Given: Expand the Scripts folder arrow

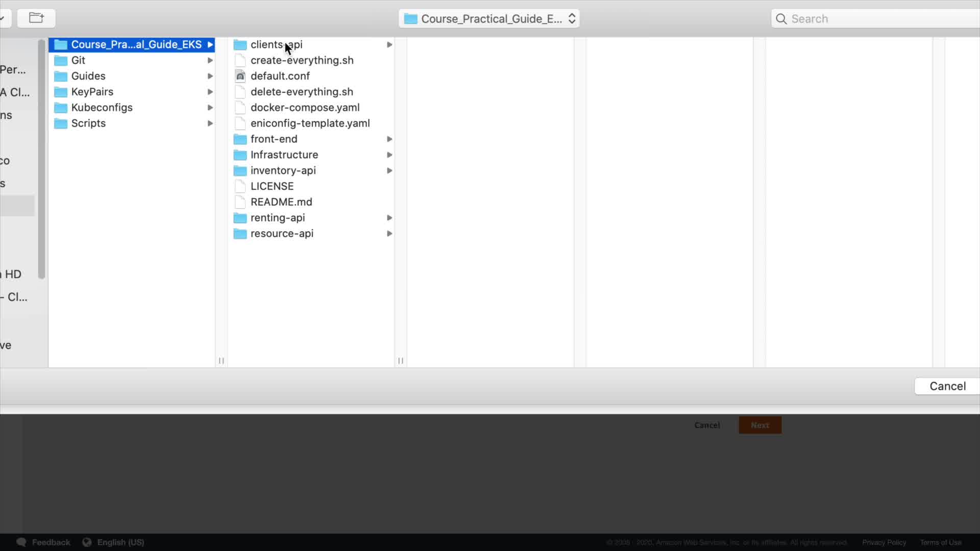Looking at the screenshot, I should coord(210,123).
